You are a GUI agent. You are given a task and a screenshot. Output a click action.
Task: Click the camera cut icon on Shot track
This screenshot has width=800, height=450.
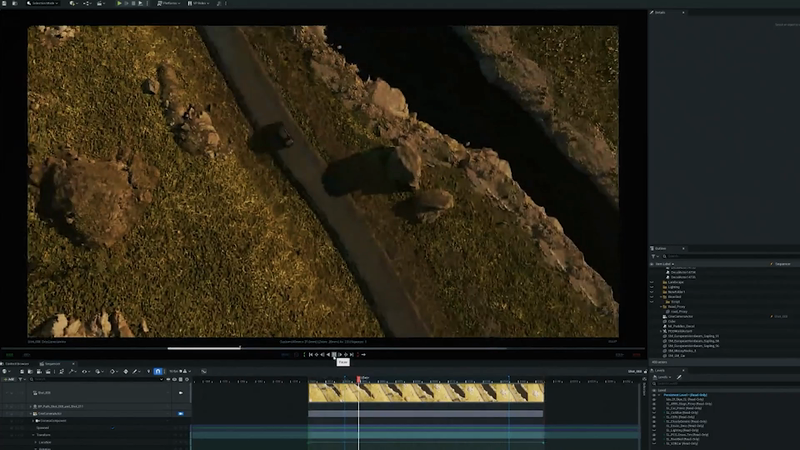click(x=181, y=393)
